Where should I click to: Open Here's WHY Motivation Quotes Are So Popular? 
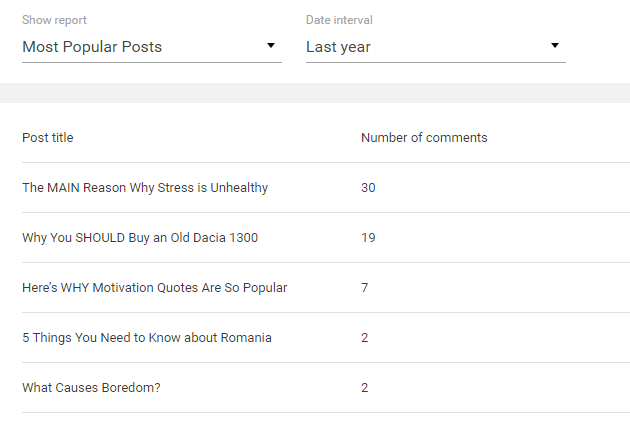coord(155,288)
